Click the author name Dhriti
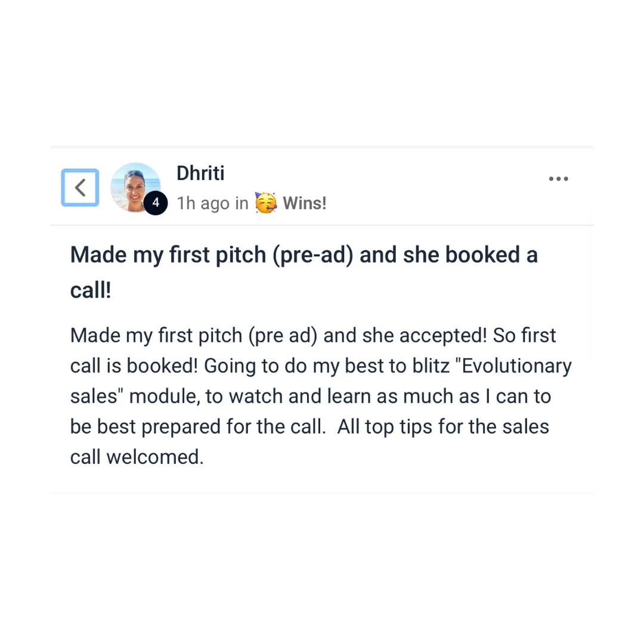 (200, 173)
